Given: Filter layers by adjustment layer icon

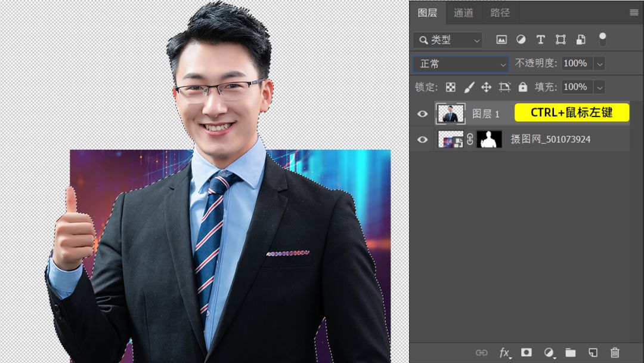Looking at the screenshot, I should [521, 39].
